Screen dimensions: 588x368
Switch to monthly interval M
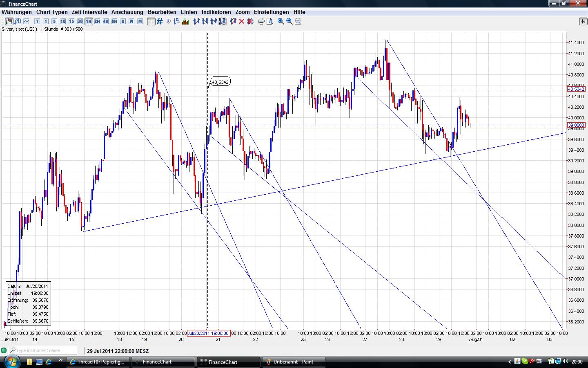tap(140, 21)
